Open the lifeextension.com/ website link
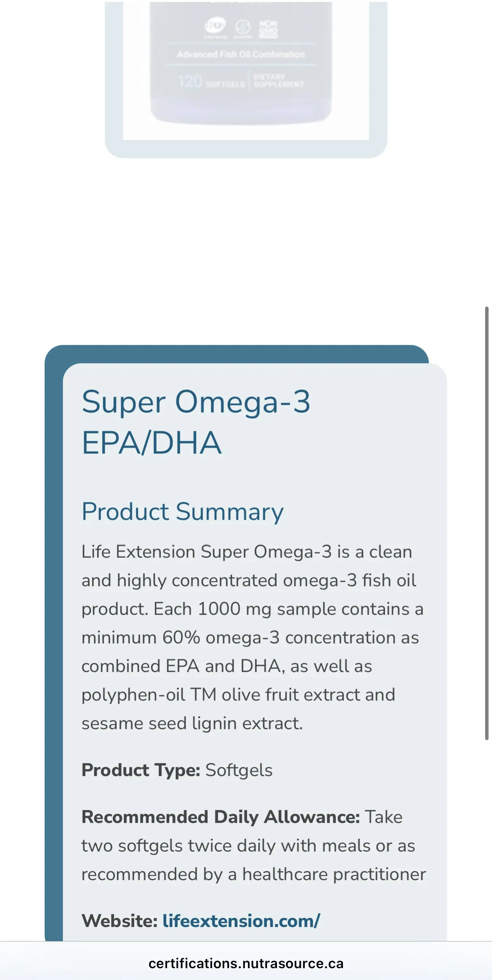 click(241, 921)
